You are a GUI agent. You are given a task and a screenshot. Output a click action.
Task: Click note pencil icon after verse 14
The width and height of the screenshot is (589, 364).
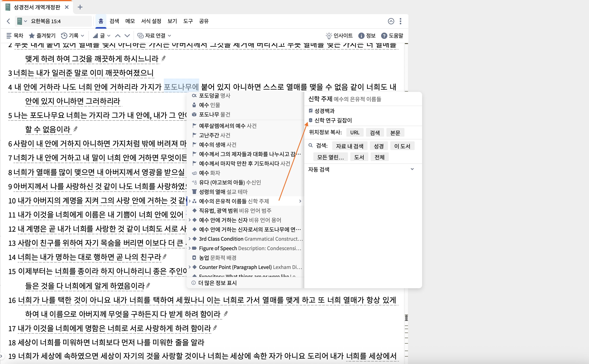pos(165,257)
